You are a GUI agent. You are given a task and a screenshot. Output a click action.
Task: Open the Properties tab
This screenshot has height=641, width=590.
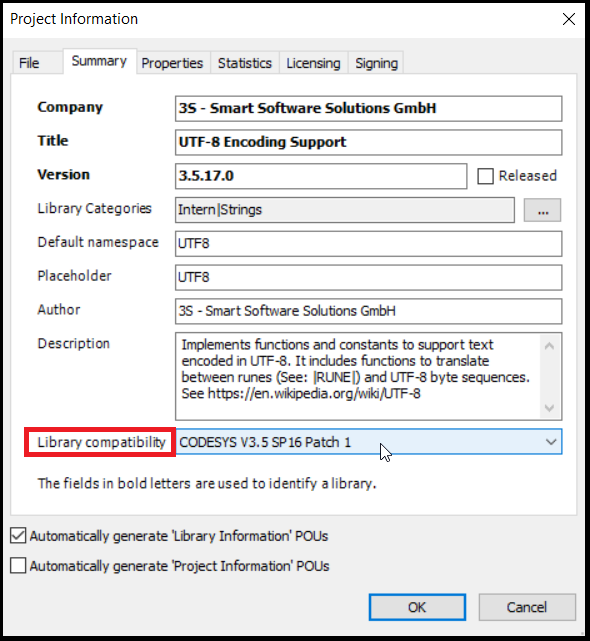tap(172, 63)
